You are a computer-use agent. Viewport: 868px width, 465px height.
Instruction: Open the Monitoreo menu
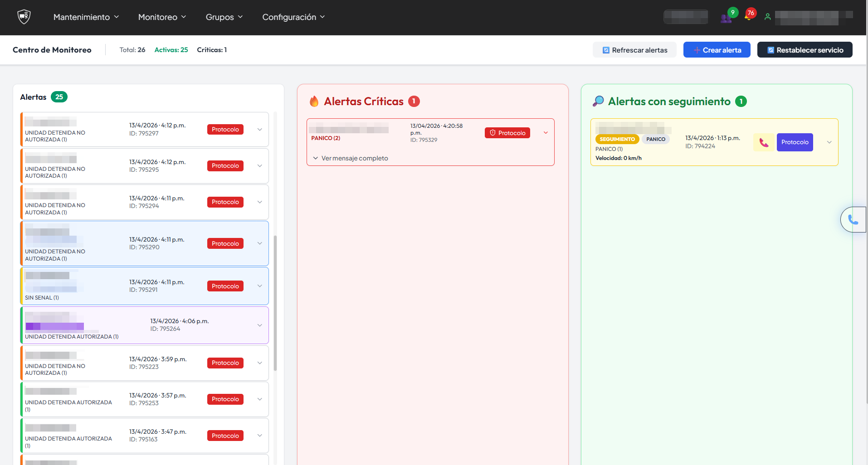pyautogui.click(x=162, y=17)
